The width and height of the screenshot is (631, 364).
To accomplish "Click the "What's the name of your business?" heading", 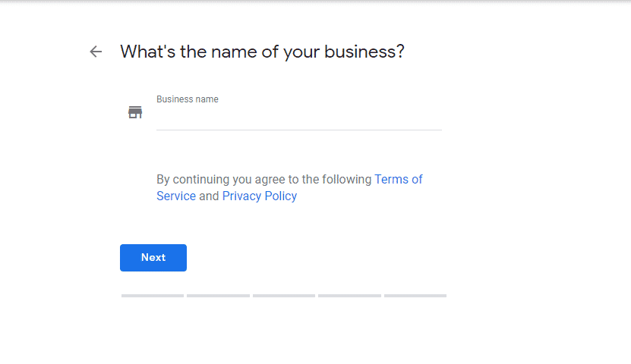I will (x=262, y=52).
